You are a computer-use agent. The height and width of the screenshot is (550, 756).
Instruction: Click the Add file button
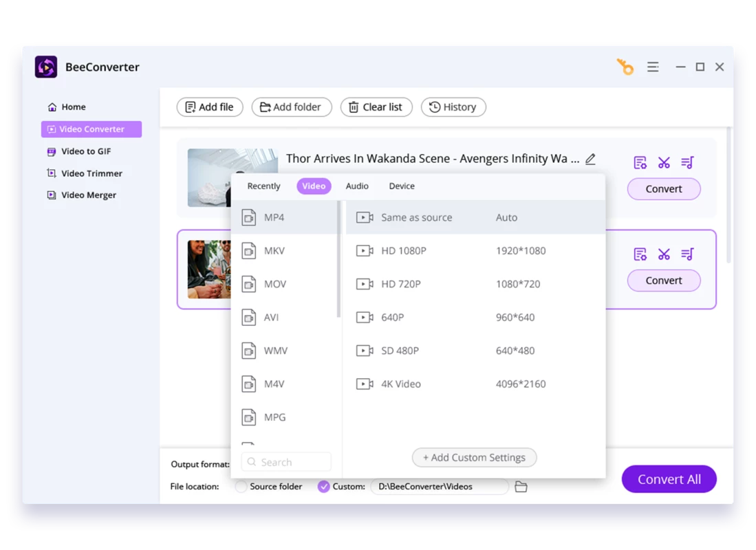tap(210, 107)
